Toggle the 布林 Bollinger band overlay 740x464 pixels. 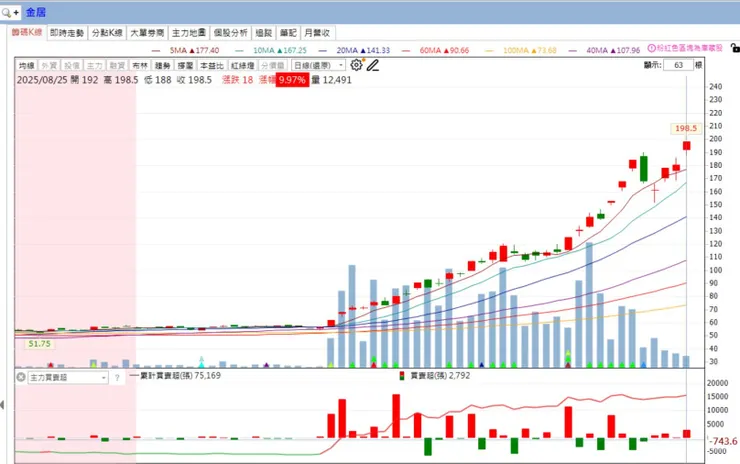(x=140, y=66)
